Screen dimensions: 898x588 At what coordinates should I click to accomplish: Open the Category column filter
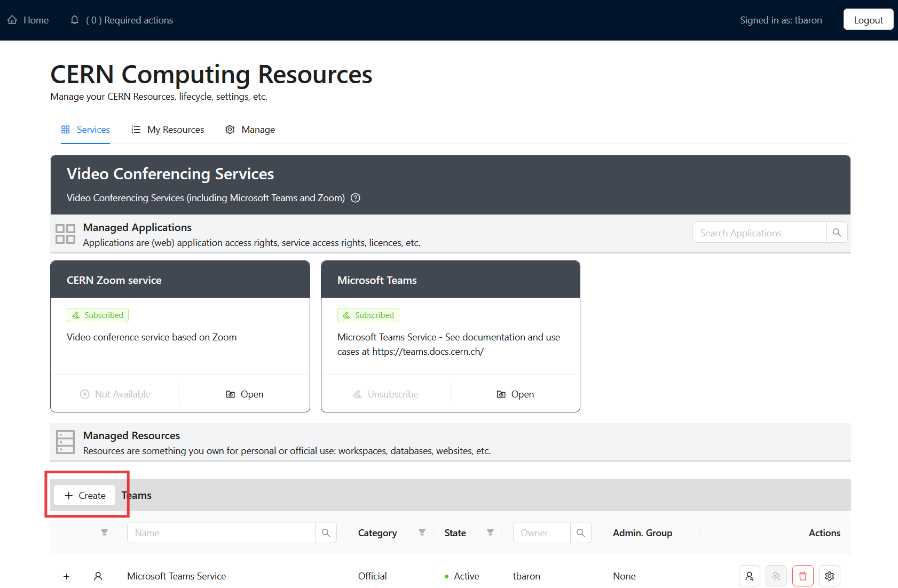[422, 533]
